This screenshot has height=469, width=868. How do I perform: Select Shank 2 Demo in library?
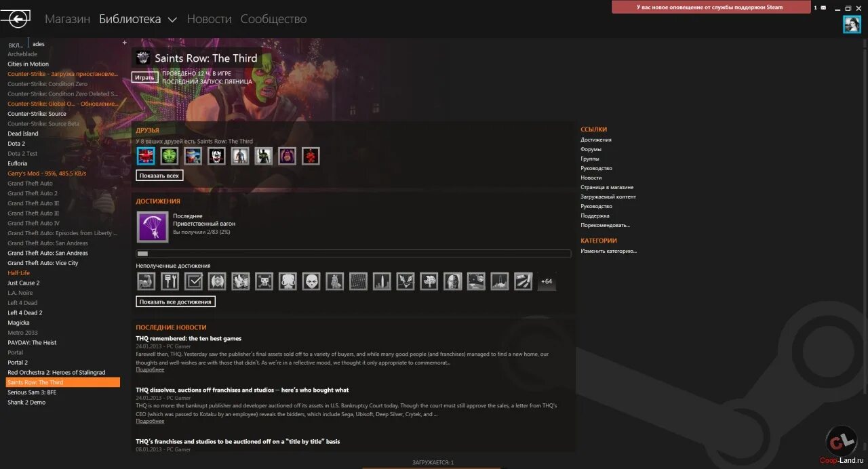click(x=26, y=402)
